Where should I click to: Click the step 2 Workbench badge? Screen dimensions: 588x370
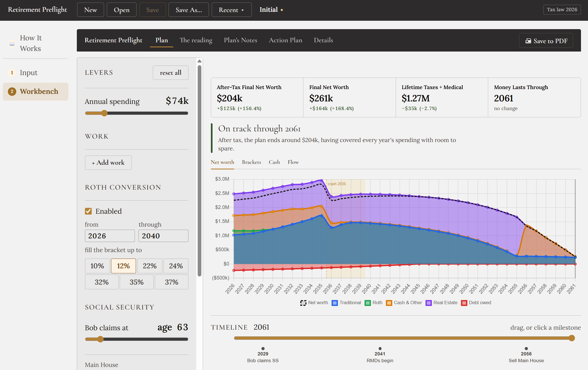tap(12, 91)
